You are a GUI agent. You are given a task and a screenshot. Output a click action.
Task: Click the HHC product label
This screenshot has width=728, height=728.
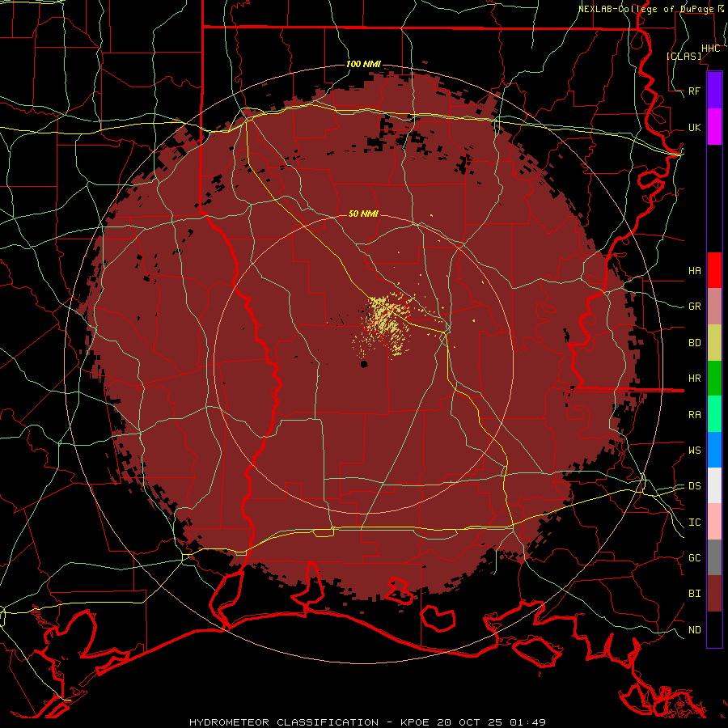tap(710, 49)
